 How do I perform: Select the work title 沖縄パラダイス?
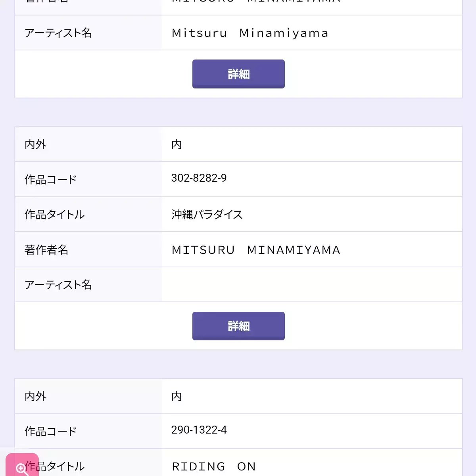pyautogui.click(x=207, y=214)
